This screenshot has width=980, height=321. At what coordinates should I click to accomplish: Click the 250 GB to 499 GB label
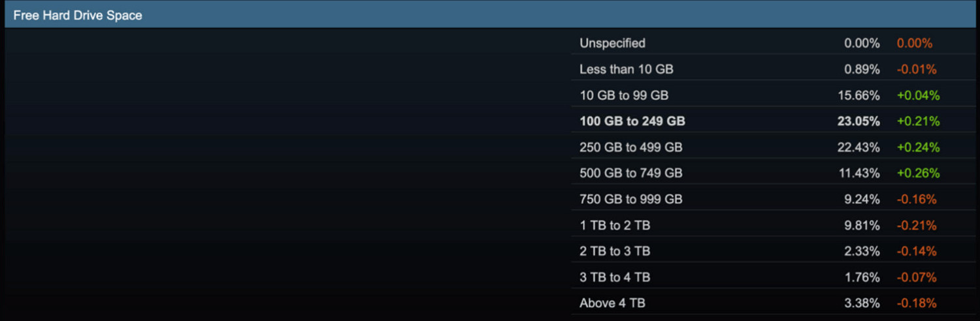click(x=630, y=147)
